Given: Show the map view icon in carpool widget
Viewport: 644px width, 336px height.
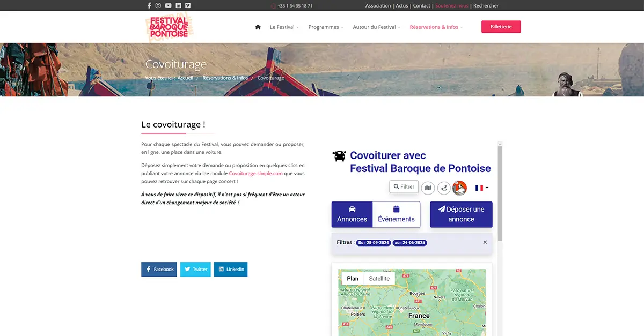Looking at the screenshot, I should pos(428,188).
